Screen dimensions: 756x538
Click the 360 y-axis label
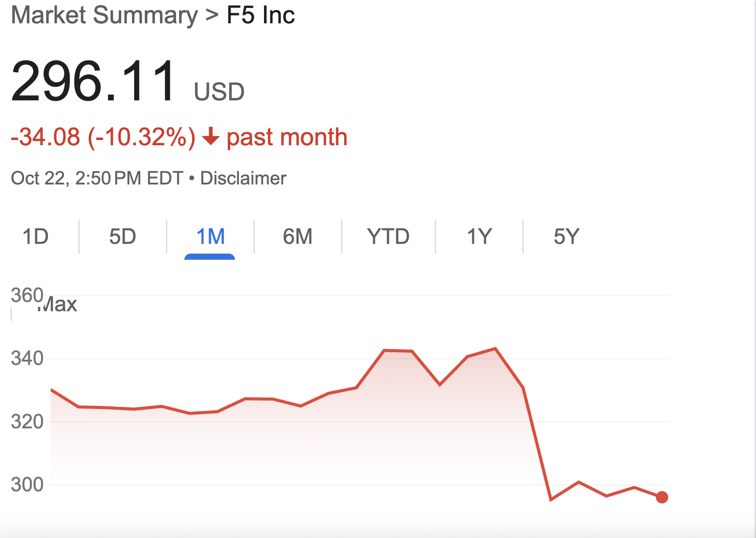pos(26,295)
